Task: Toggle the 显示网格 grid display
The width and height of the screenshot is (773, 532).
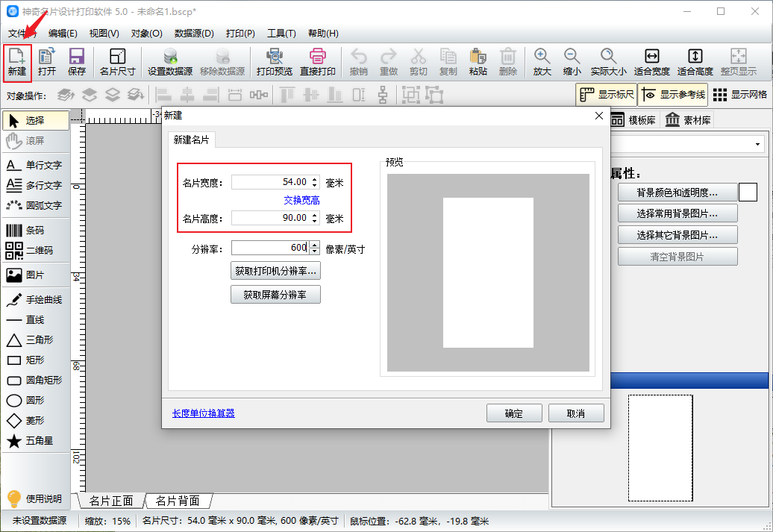Action: (739, 95)
